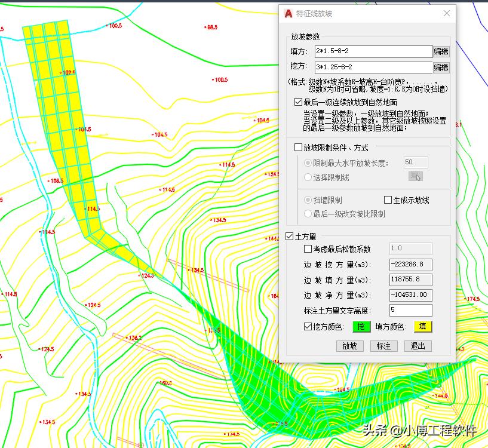Click the 标注 button
Screen dimensions: 488x448
[x=383, y=346]
